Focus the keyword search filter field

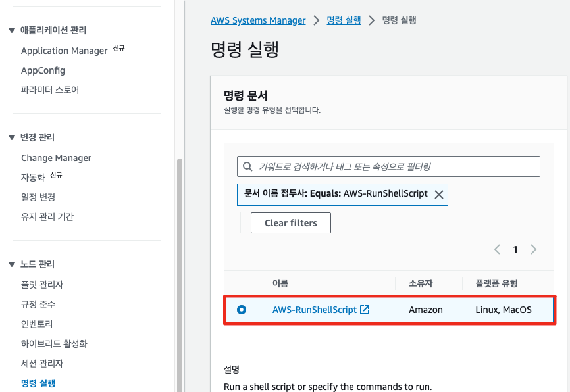pyautogui.click(x=388, y=166)
